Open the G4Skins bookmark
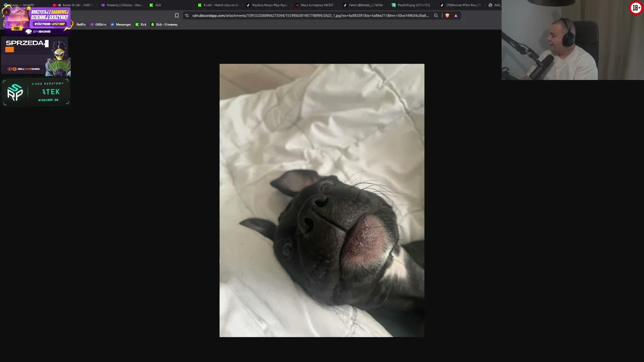 point(98,25)
